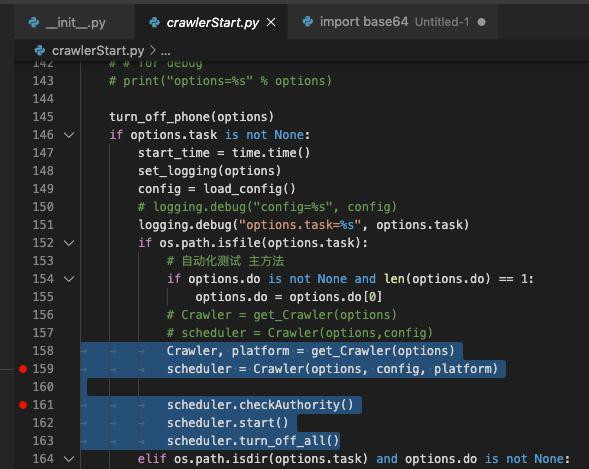Viewport: 589px width, 469px height.
Task: Close the crawlerStart.py tab
Action: 271,23
